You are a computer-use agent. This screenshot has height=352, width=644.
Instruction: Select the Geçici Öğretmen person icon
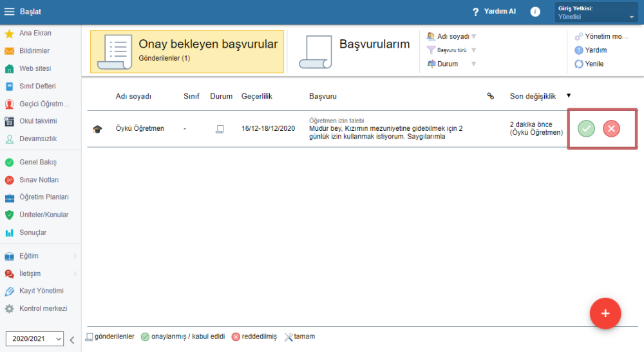(9, 104)
